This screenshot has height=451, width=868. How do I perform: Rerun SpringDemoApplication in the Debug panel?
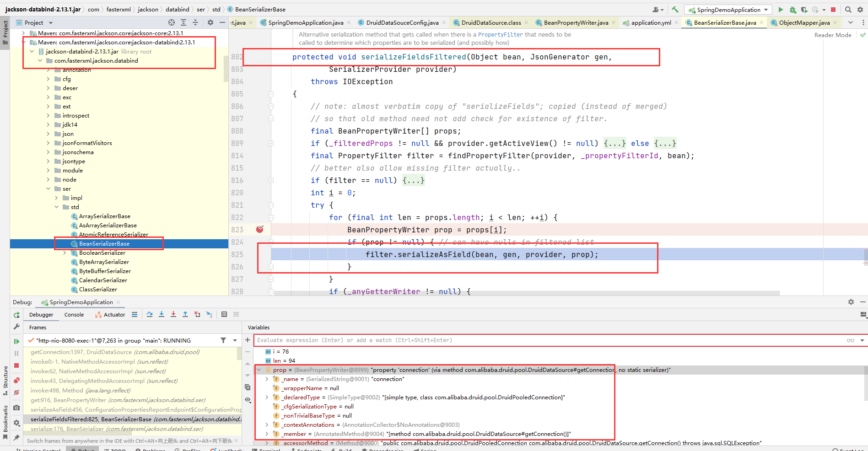(x=16, y=315)
